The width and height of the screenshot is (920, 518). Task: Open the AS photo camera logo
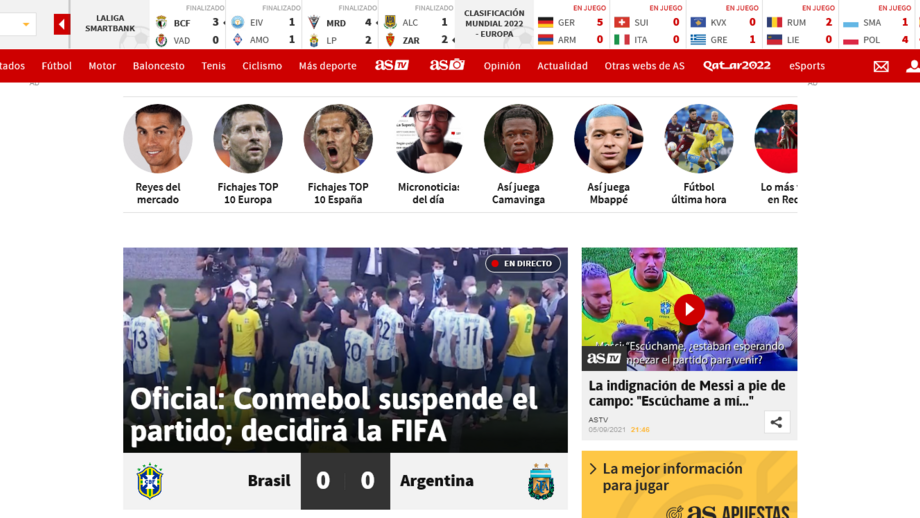[447, 65]
